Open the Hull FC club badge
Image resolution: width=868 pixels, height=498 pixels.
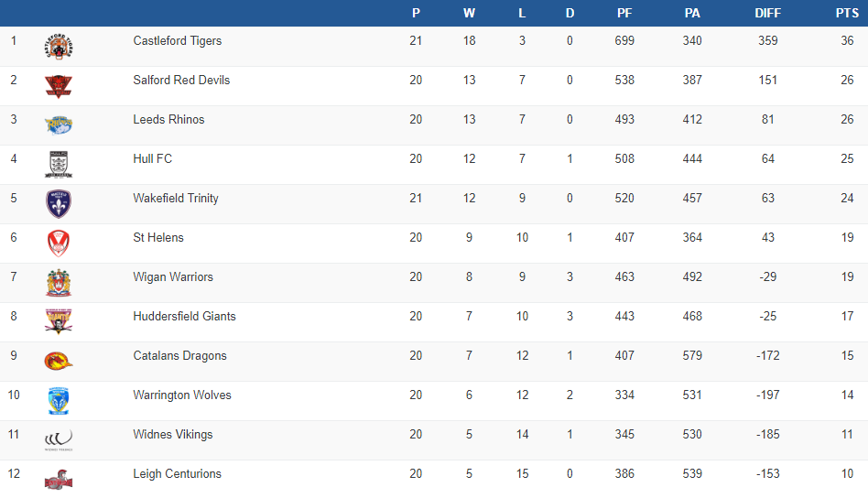click(x=59, y=165)
